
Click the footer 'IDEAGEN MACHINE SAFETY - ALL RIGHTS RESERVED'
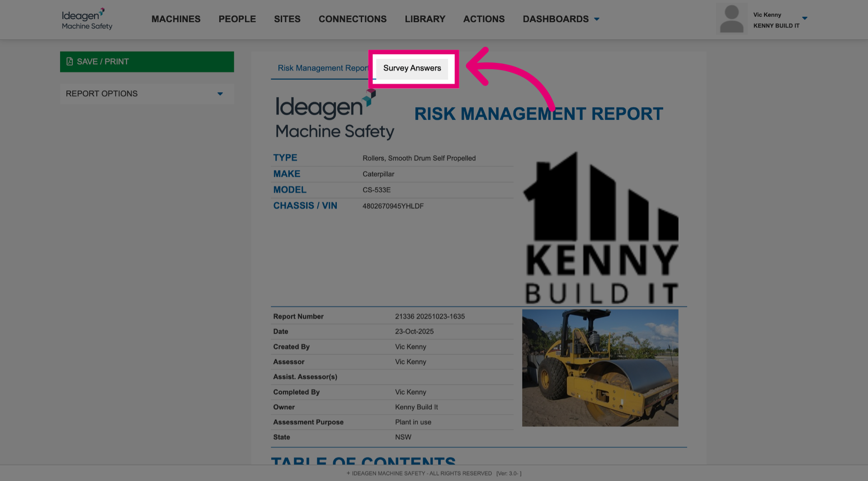pyautogui.click(x=422, y=473)
